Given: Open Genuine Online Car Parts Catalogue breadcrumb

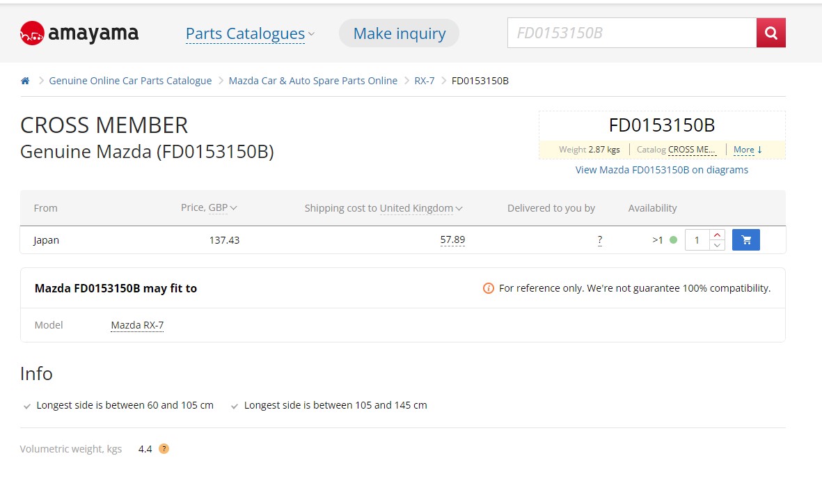Looking at the screenshot, I should [x=130, y=81].
